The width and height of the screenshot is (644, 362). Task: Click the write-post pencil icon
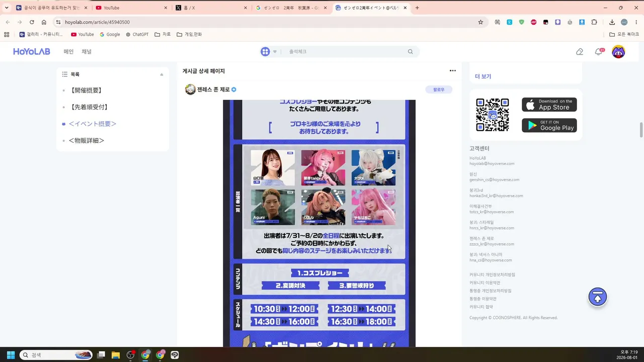[580, 52]
